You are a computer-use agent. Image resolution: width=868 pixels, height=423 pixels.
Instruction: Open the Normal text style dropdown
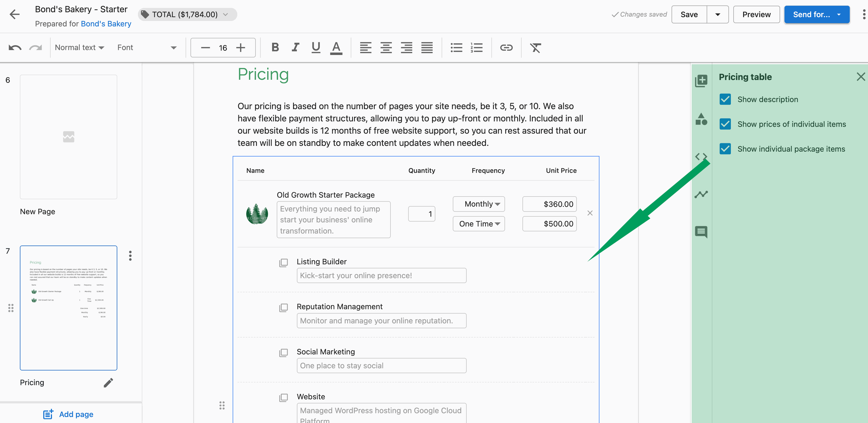click(x=79, y=48)
